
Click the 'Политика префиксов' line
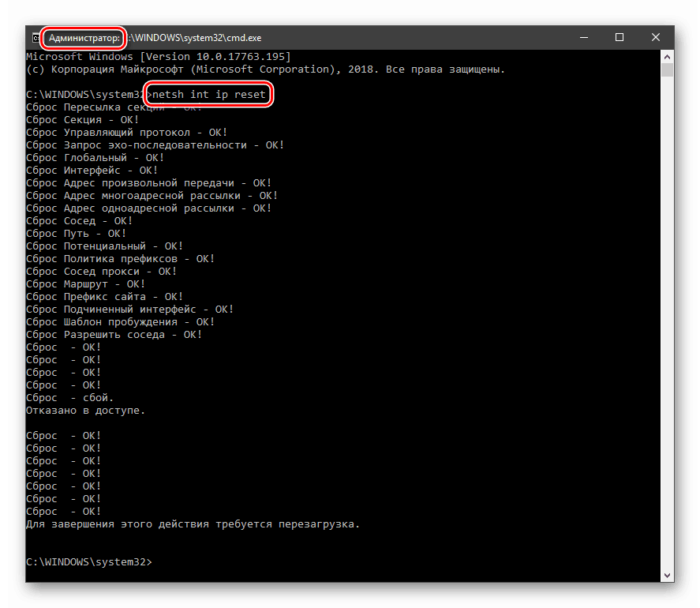[121, 259]
